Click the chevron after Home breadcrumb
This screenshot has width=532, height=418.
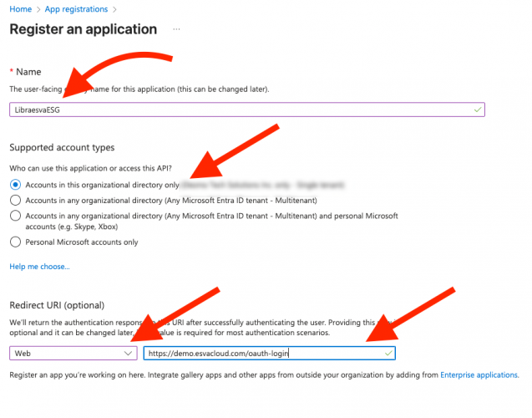coord(38,9)
